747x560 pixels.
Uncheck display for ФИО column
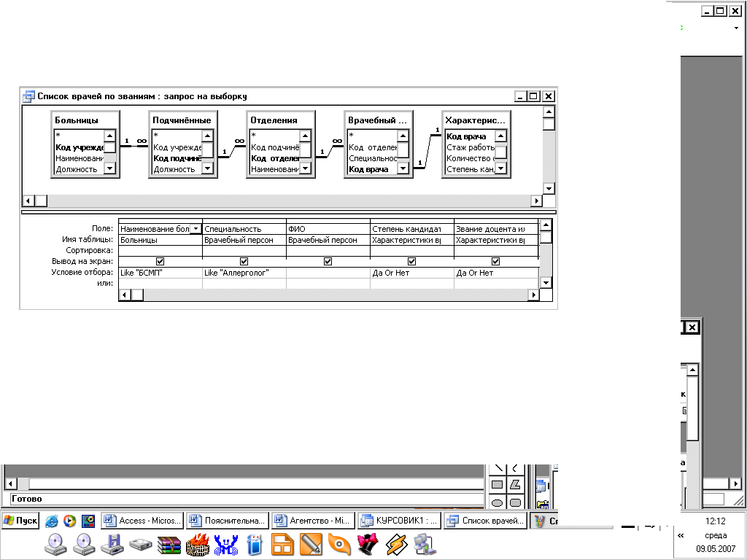tap(328, 262)
